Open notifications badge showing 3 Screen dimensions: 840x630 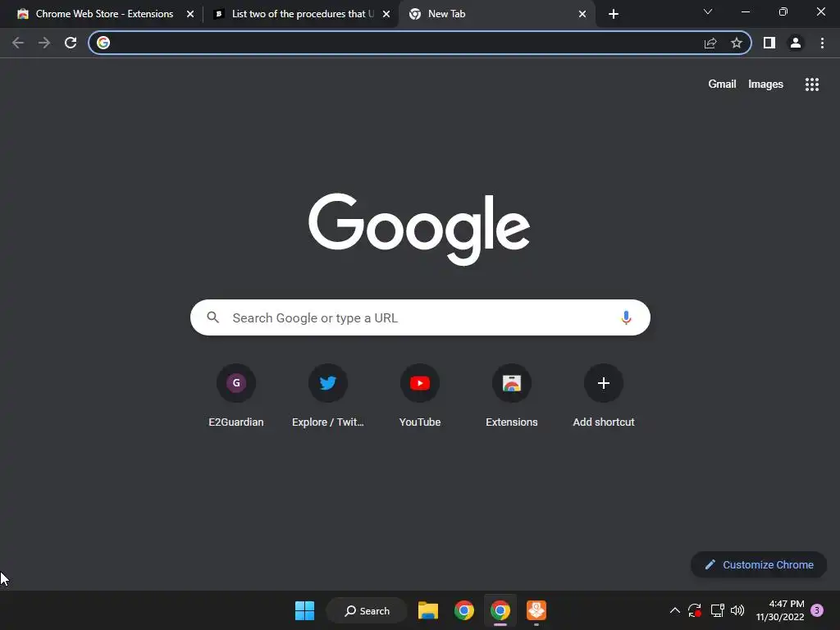click(x=817, y=610)
